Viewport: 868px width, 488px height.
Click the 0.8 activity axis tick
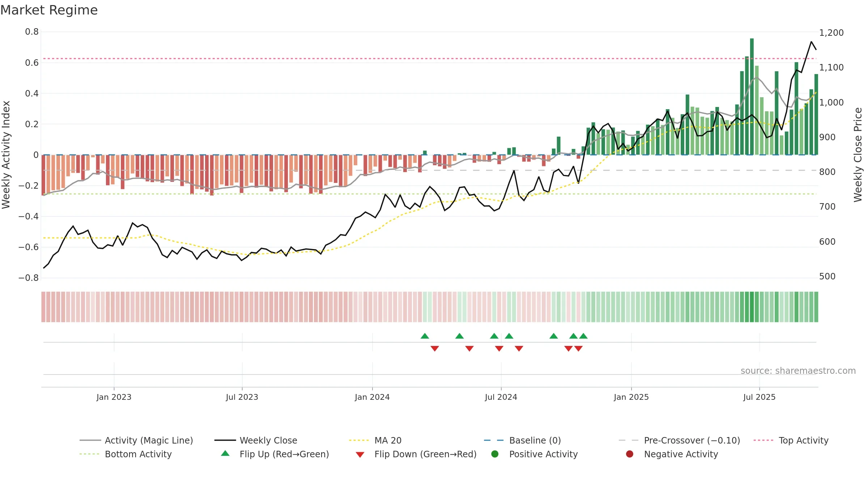(x=32, y=32)
